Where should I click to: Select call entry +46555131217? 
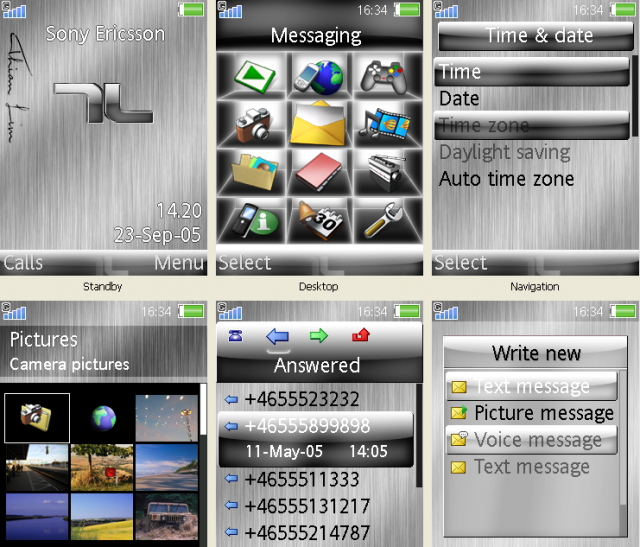316,506
